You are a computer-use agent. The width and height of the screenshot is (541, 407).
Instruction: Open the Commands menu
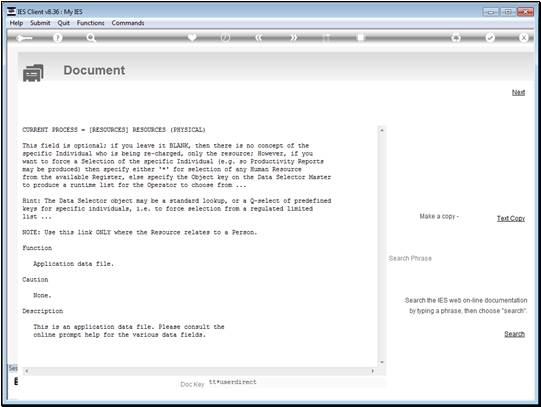coord(128,23)
